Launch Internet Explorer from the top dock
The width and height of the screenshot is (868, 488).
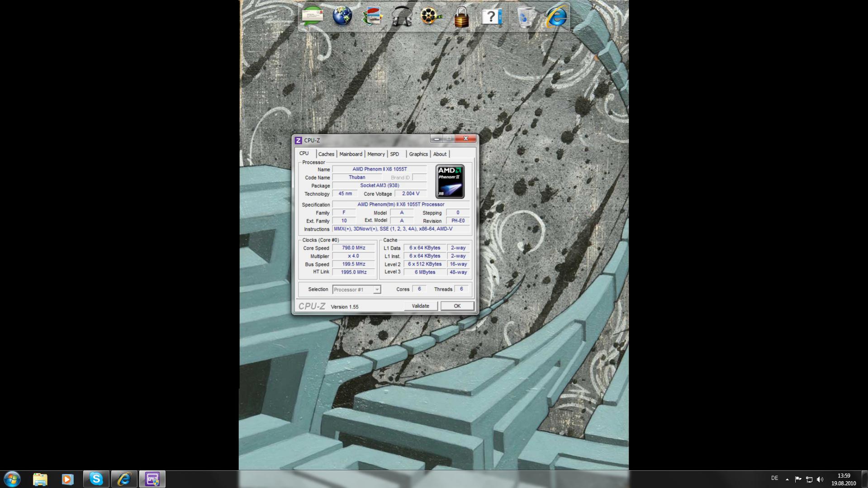pos(556,17)
